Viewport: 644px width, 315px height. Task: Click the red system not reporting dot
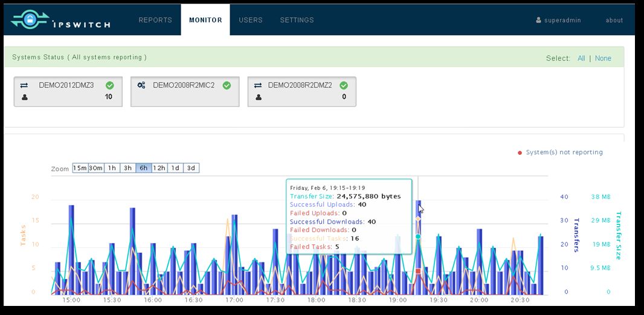click(520, 152)
